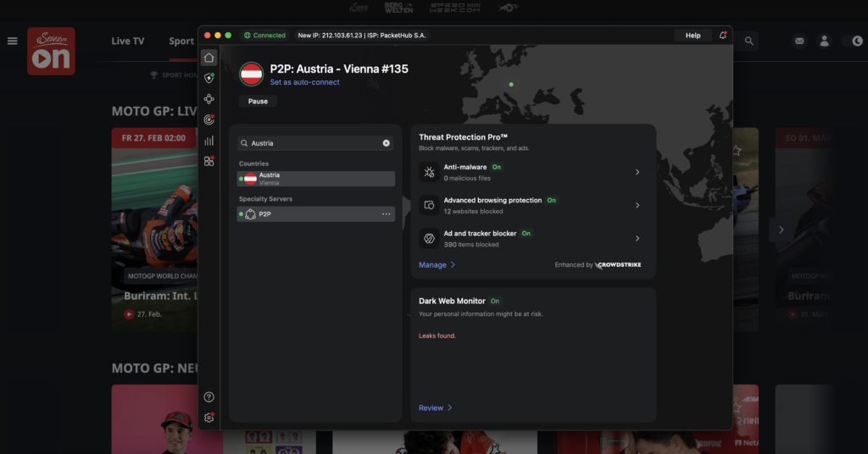
Task: Open Threat Protection shield icon in sidebar
Action: 209,78
